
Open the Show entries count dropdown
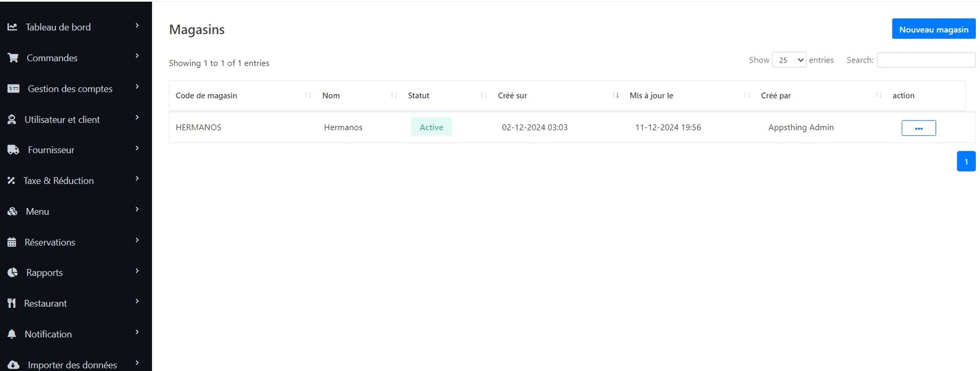point(789,60)
